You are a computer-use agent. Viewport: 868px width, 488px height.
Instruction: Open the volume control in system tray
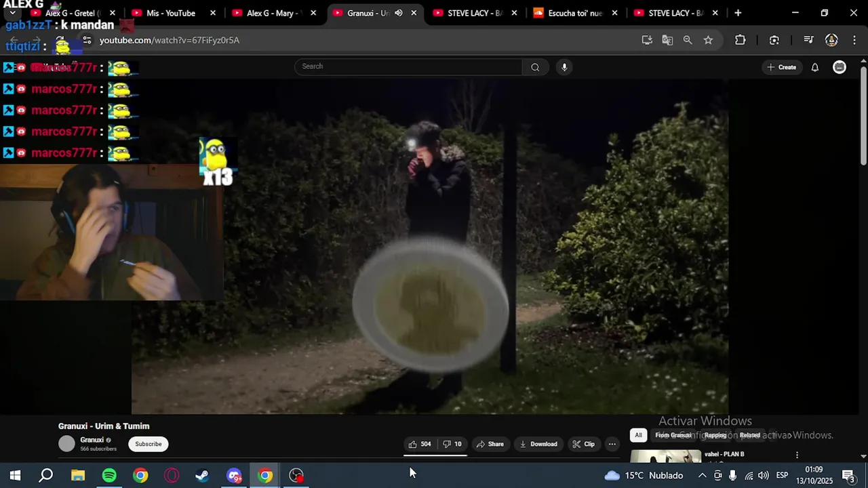[764, 475]
